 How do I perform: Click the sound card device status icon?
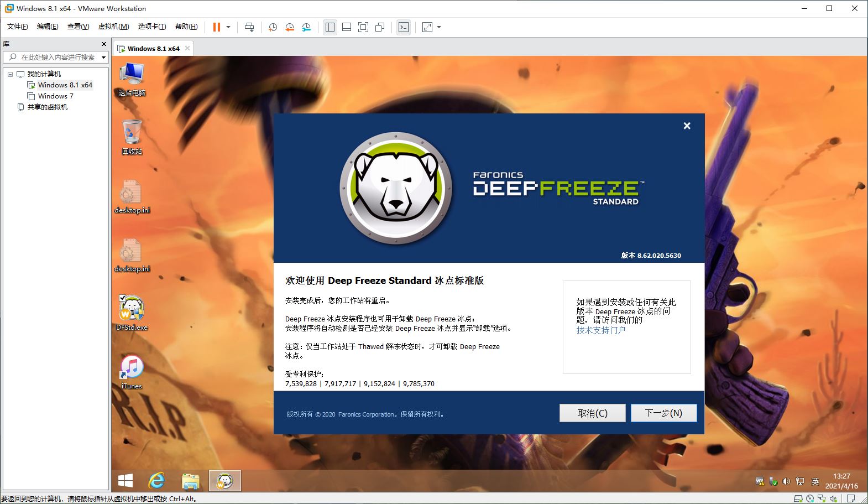834,498
